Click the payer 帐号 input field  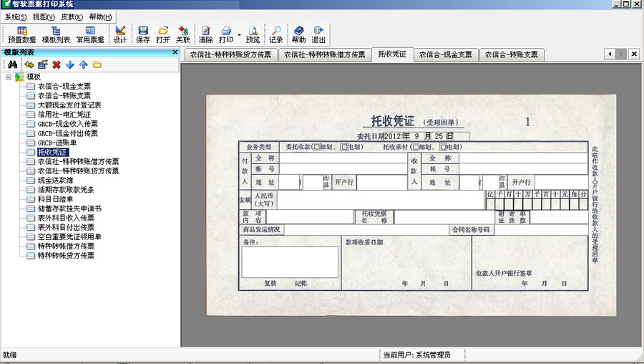click(x=343, y=169)
